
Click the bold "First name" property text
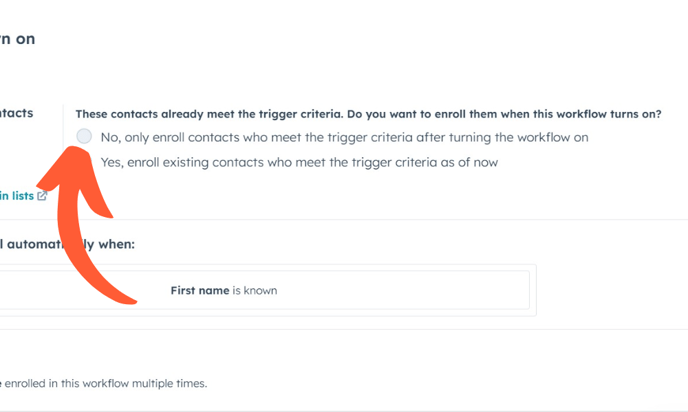[199, 291]
